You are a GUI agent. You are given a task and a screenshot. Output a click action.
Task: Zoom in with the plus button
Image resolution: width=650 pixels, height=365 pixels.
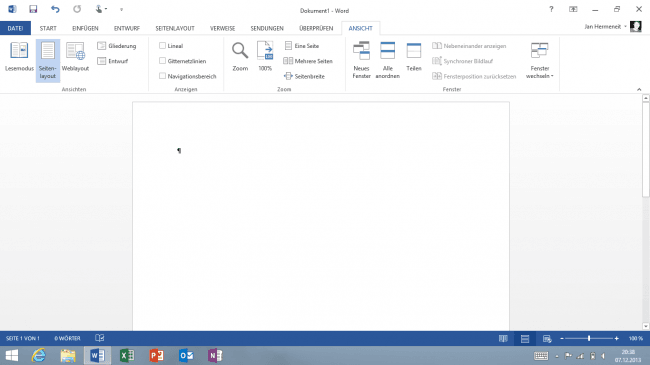617,338
